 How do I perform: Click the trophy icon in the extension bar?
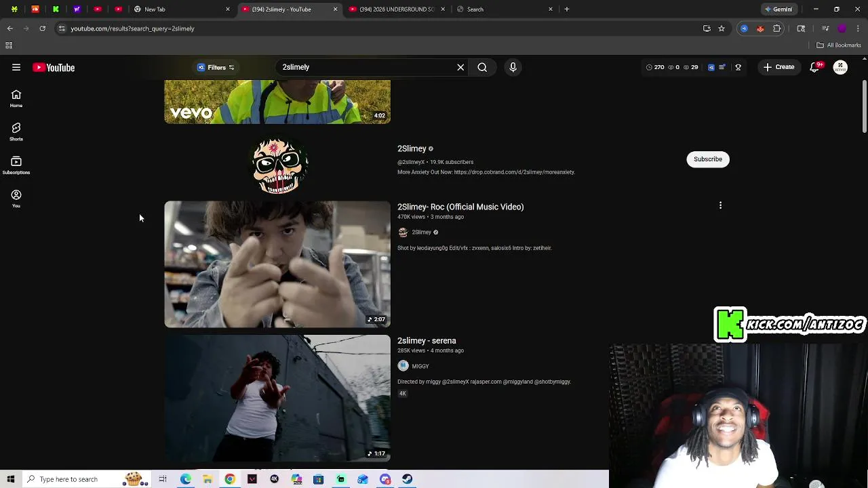click(x=738, y=67)
